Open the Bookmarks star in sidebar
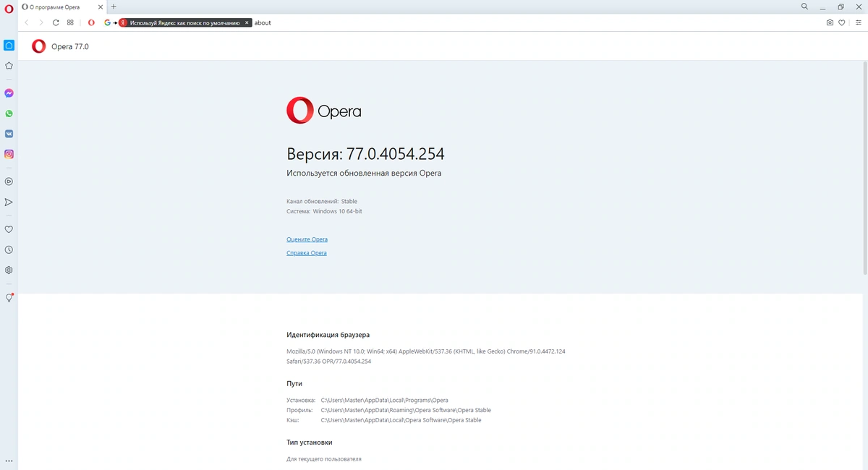The height and width of the screenshot is (470, 868). pos(9,65)
